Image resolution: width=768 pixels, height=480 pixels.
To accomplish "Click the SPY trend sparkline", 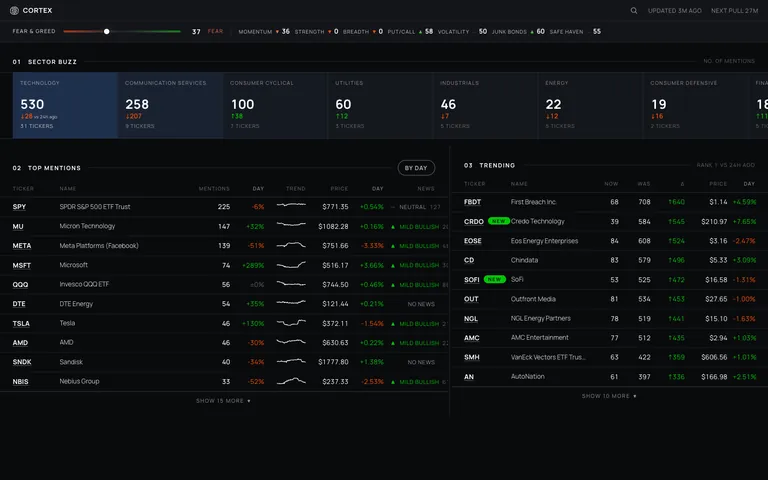I will click(291, 205).
